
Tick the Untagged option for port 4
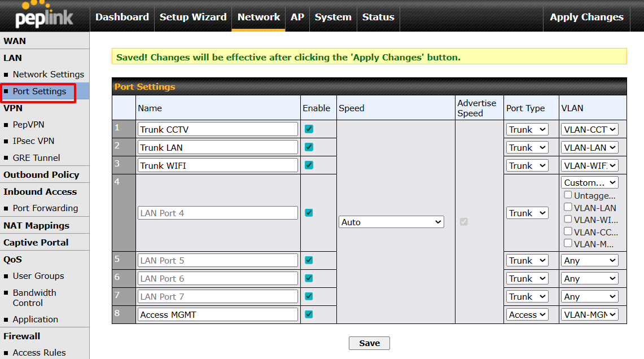click(x=568, y=195)
